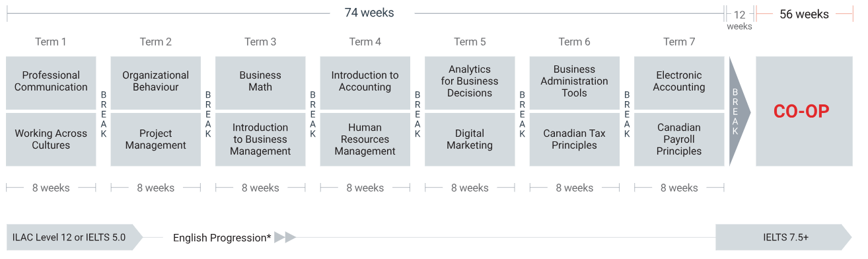Click the Electronic Accounting course box
The image size is (868, 259).
[x=679, y=83]
